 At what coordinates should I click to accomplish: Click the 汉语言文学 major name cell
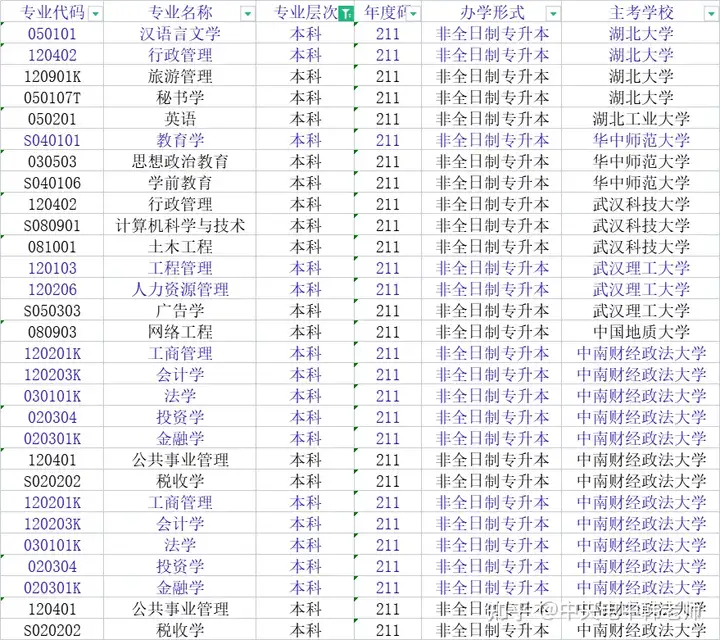(180, 34)
